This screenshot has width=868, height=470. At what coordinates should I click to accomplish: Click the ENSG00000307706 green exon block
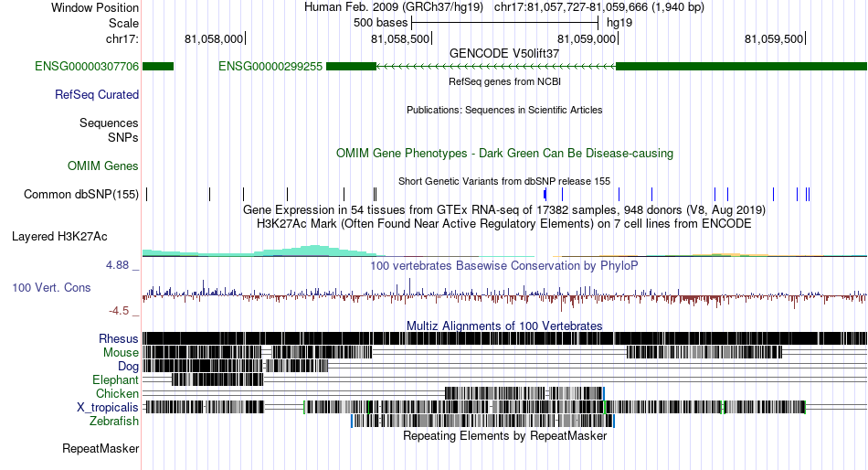point(158,67)
